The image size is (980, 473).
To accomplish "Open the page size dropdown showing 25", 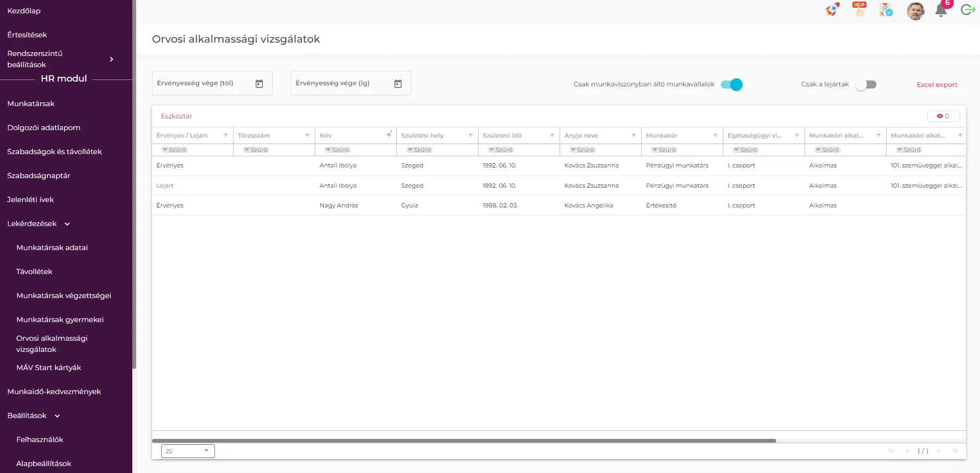I will pos(188,451).
